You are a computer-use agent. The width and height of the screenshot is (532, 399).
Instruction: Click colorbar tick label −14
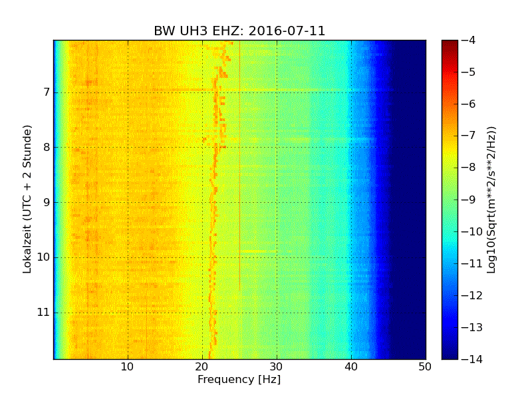[472, 359]
